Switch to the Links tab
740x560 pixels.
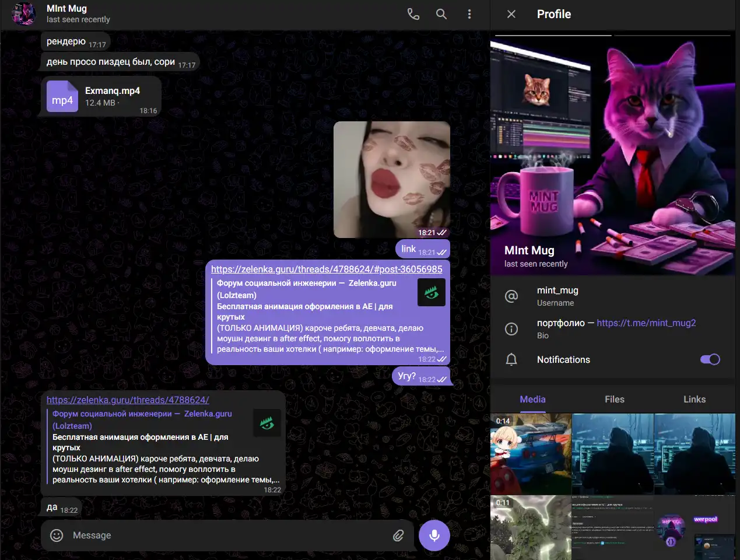coord(694,400)
